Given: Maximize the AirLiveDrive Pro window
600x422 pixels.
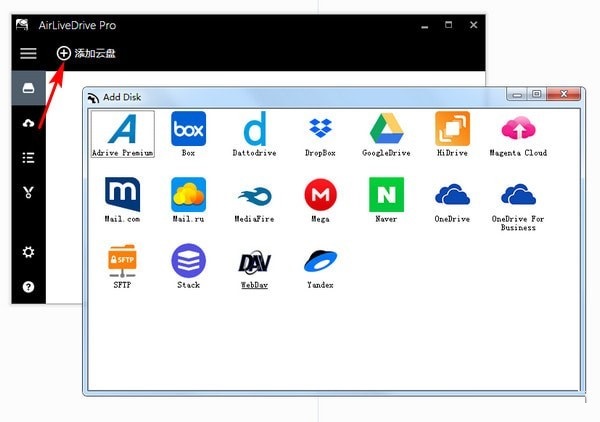Looking at the screenshot, I should pyautogui.click(x=448, y=25).
